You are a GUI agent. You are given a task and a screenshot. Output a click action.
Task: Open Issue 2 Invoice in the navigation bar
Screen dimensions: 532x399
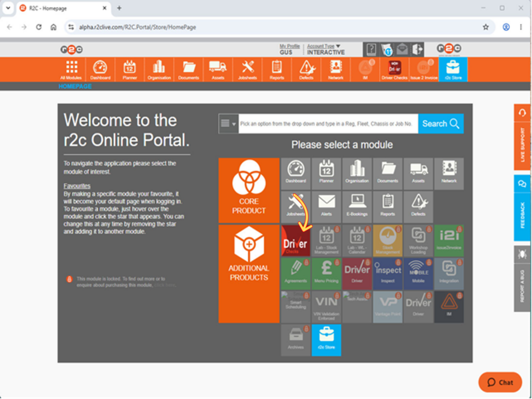coord(424,70)
